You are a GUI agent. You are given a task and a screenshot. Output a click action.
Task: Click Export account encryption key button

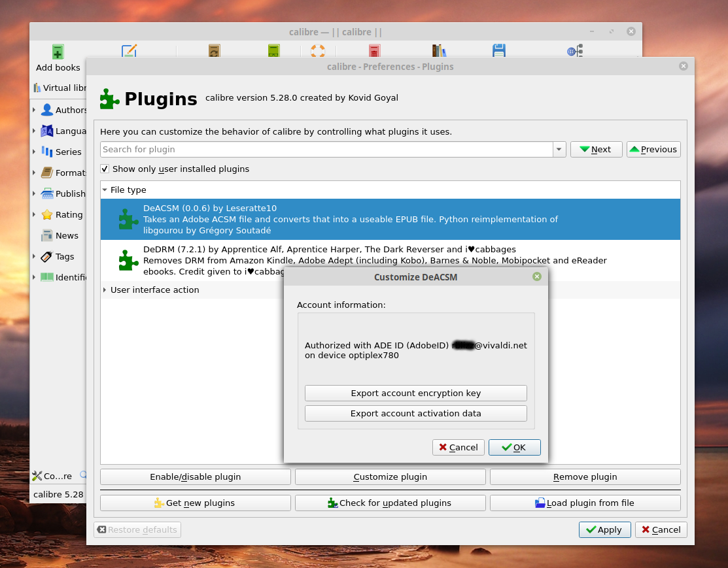tap(415, 393)
